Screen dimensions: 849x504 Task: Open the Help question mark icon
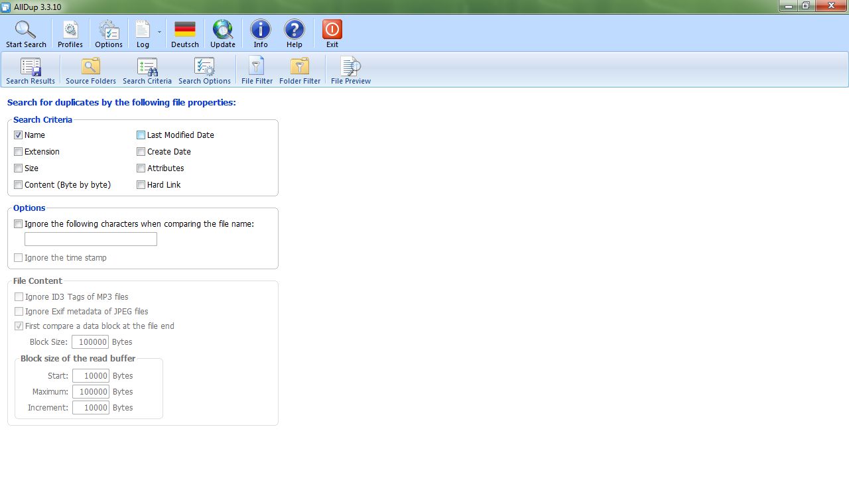(x=294, y=30)
